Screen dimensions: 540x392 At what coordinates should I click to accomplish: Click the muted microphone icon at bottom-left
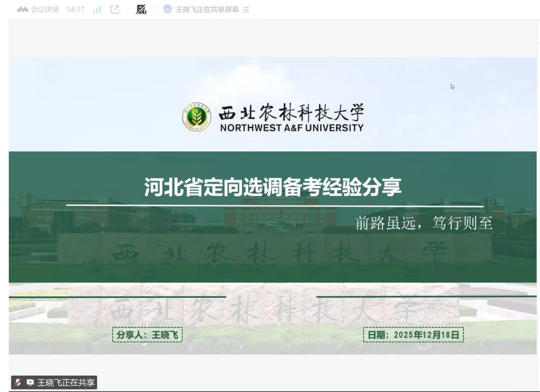pos(18,382)
